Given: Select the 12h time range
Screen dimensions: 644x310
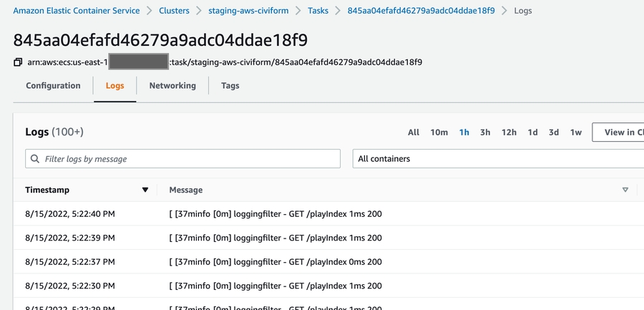Looking at the screenshot, I should [509, 132].
